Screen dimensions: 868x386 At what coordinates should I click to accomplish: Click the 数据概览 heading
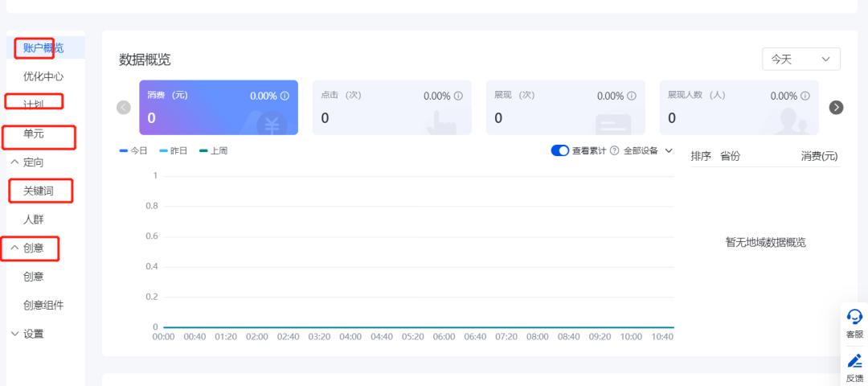pyautogui.click(x=145, y=60)
